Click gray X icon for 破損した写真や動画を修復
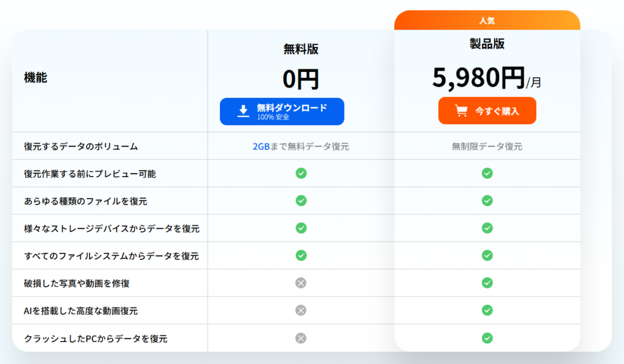 click(x=300, y=282)
